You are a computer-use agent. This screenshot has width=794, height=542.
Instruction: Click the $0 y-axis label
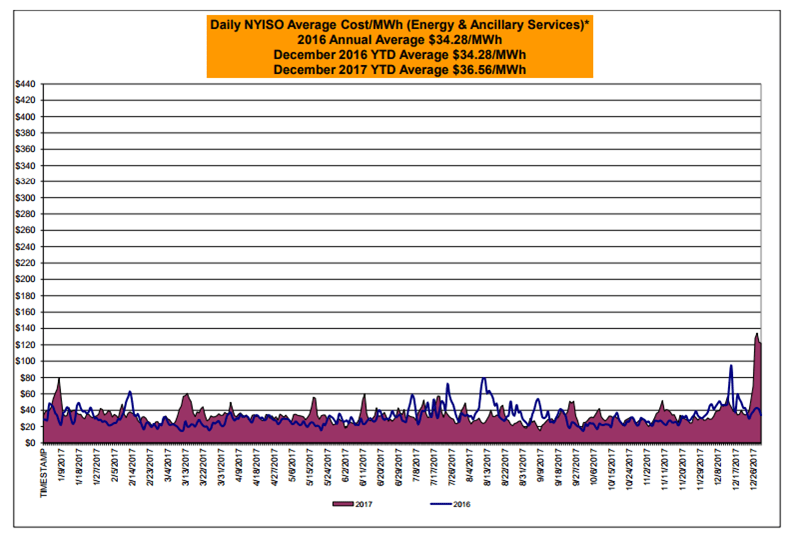pos(30,443)
